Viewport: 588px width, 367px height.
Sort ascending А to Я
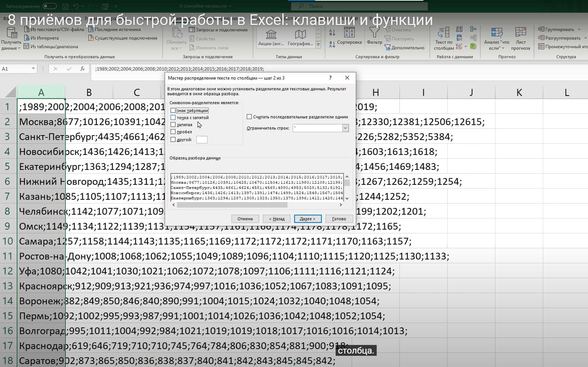pos(332,33)
